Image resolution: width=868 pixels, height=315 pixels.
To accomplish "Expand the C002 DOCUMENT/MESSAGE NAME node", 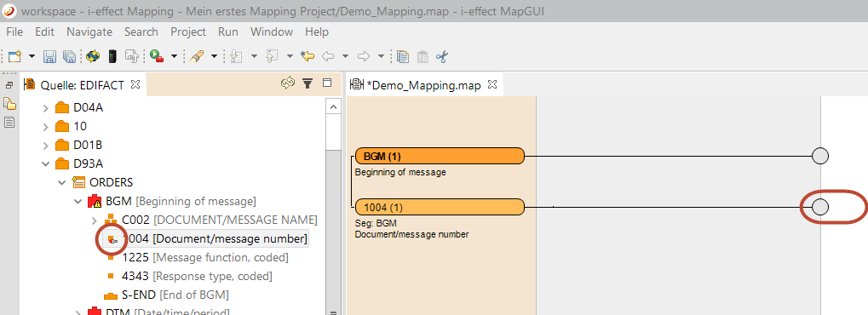I will pyautogui.click(x=94, y=220).
